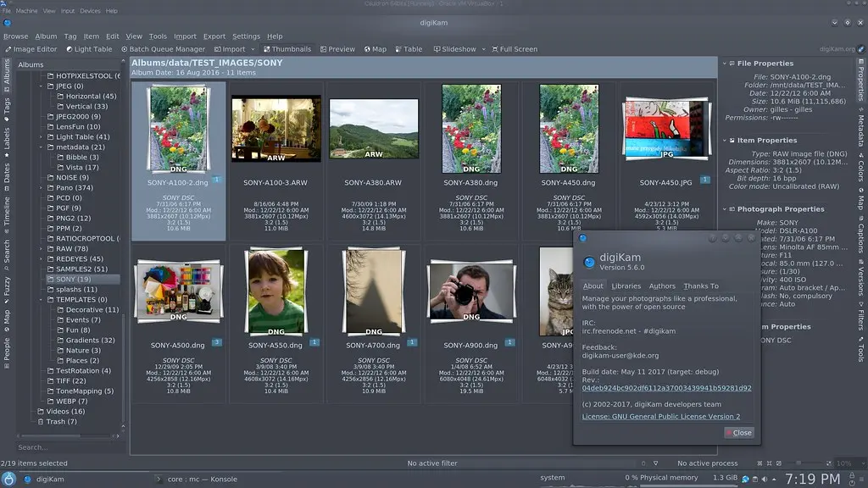Screen dimensions: 868x488
Task: Adjust the thumbnail zoom slider
Action: coord(798,463)
